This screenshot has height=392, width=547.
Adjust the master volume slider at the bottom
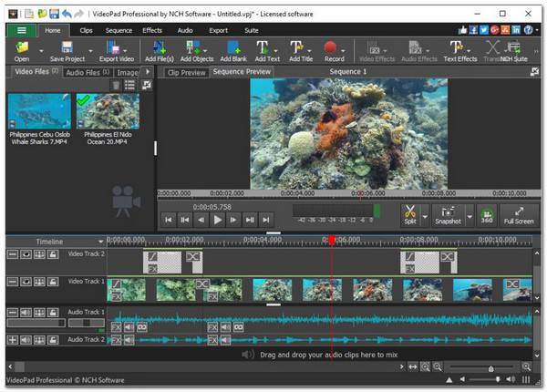tap(486, 379)
